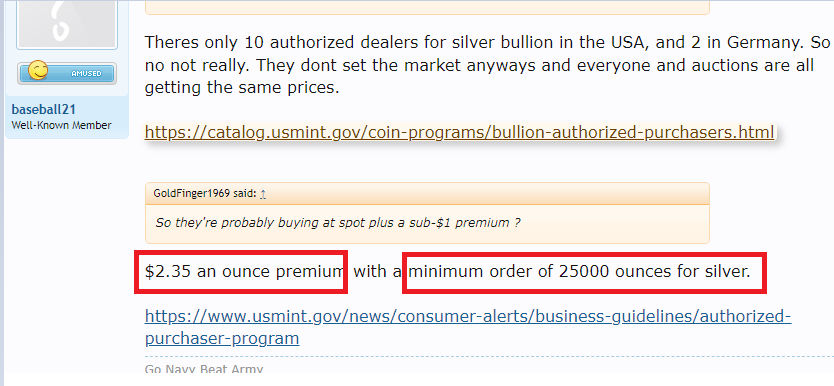Open baseball21's user profile
Screen dimensions: 834x386
click(44, 110)
